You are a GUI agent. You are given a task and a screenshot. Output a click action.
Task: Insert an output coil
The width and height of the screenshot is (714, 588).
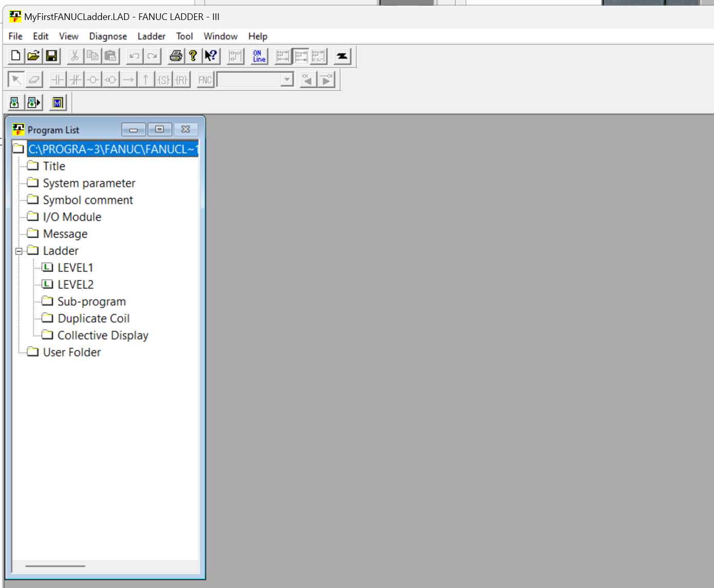tap(93, 79)
